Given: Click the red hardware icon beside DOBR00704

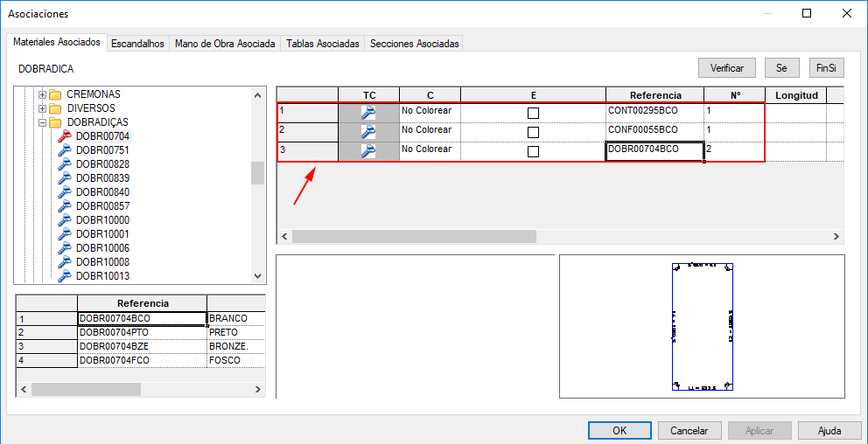Looking at the screenshot, I should coord(64,136).
